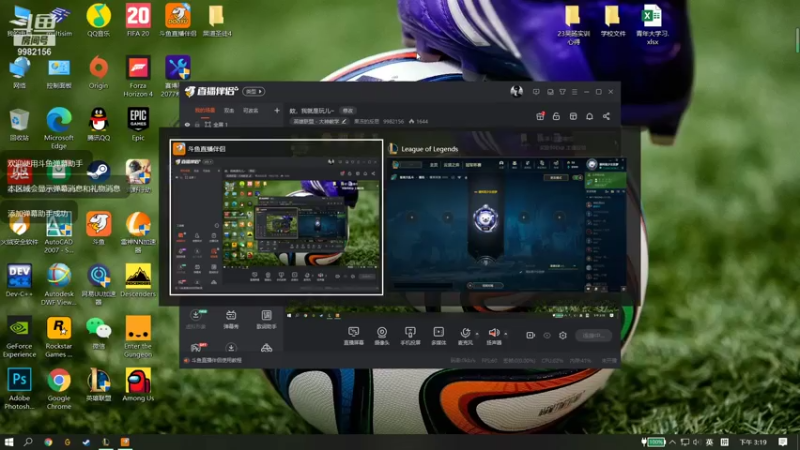Open Rockstar Games desktop icon
This screenshot has width=800, height=450.
(59, 337)
